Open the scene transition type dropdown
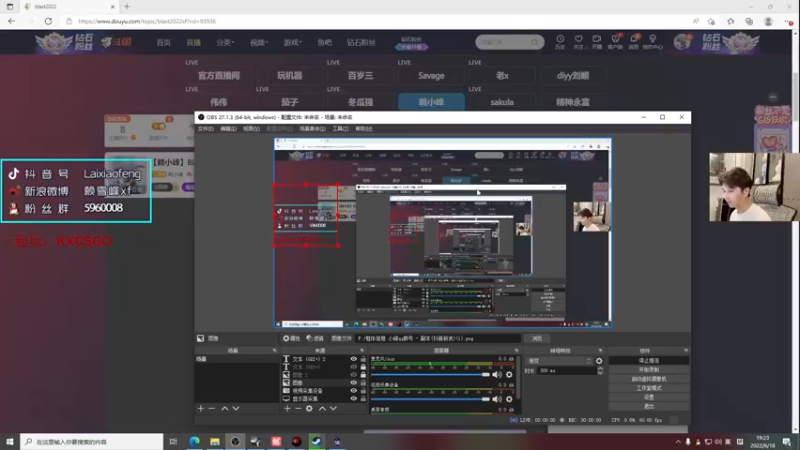This screenshot has width=800, height=450. tap(559, 361)
